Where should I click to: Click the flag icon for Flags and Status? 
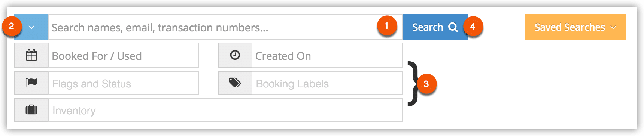31,83
